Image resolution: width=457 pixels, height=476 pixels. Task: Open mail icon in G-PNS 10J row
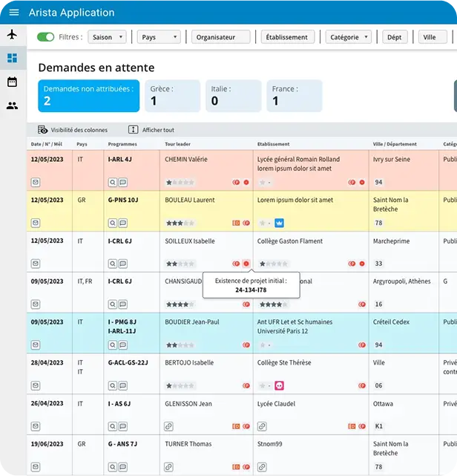coord(36,223)
